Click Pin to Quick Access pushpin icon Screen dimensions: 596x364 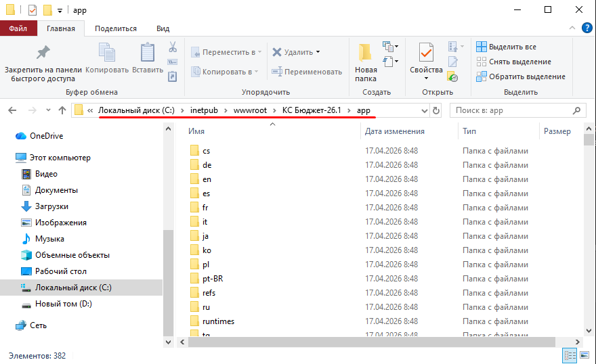coord(43,52)
